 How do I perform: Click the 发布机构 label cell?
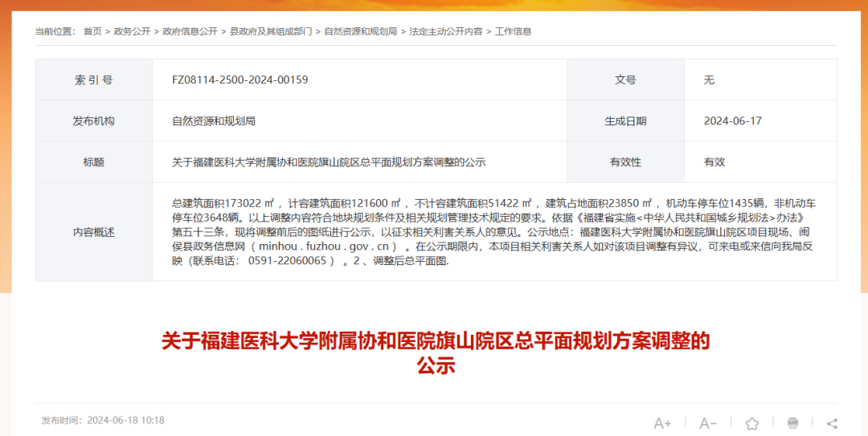tap(94, 120)
